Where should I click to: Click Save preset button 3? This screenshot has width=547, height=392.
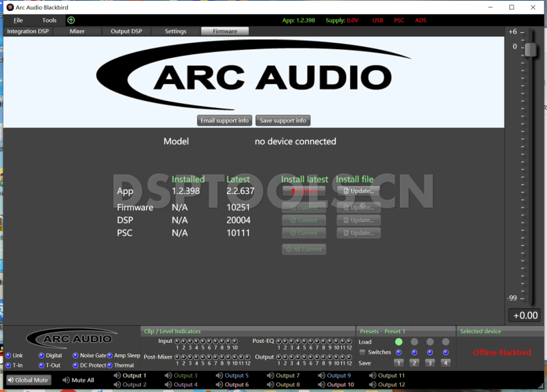tap(430, 363)
